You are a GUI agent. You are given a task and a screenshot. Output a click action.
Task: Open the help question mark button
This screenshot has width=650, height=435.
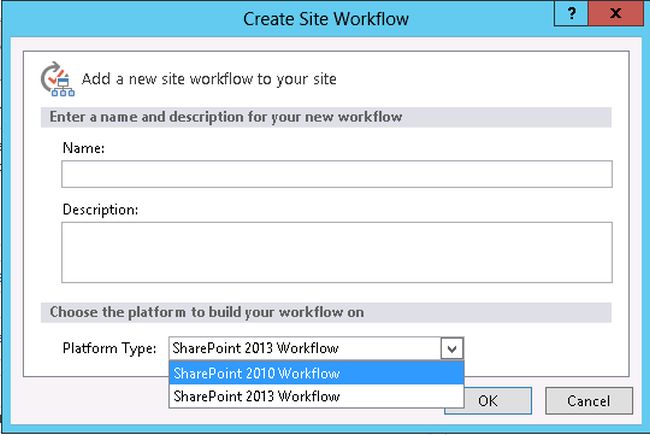(x=571, y=13)
